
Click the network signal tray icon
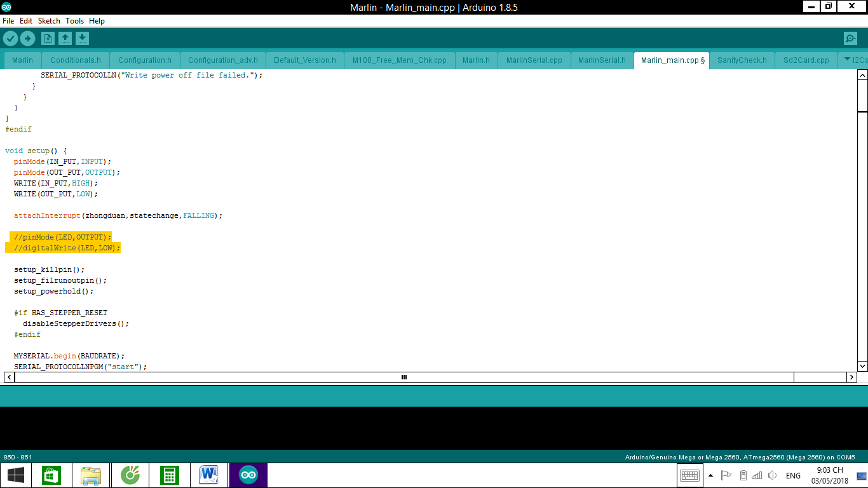coord(757,475)
